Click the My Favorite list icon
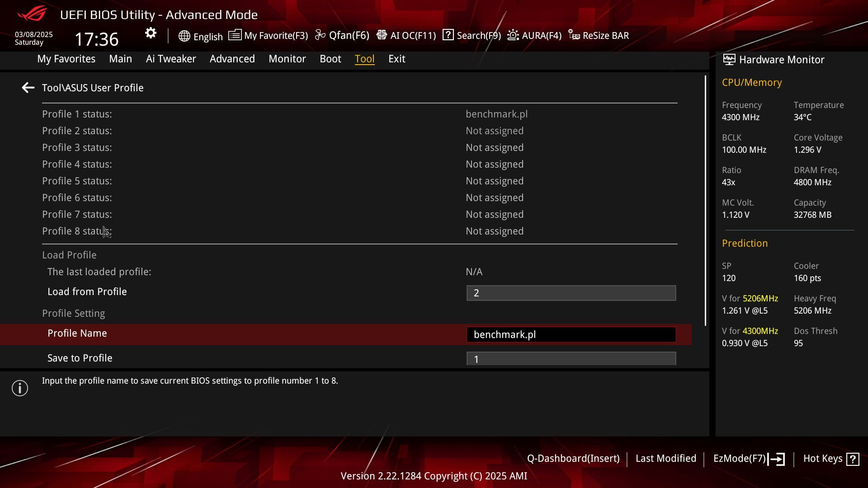The image size is (868, 488). [235, 35]
